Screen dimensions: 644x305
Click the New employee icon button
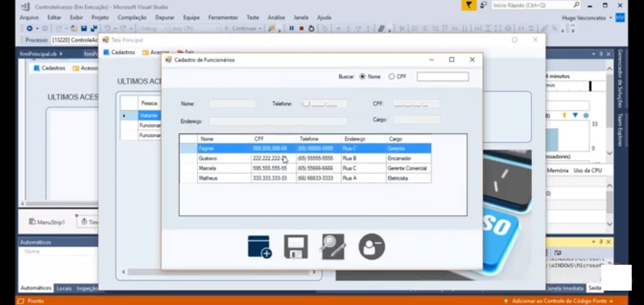click(x=260, y=247)
